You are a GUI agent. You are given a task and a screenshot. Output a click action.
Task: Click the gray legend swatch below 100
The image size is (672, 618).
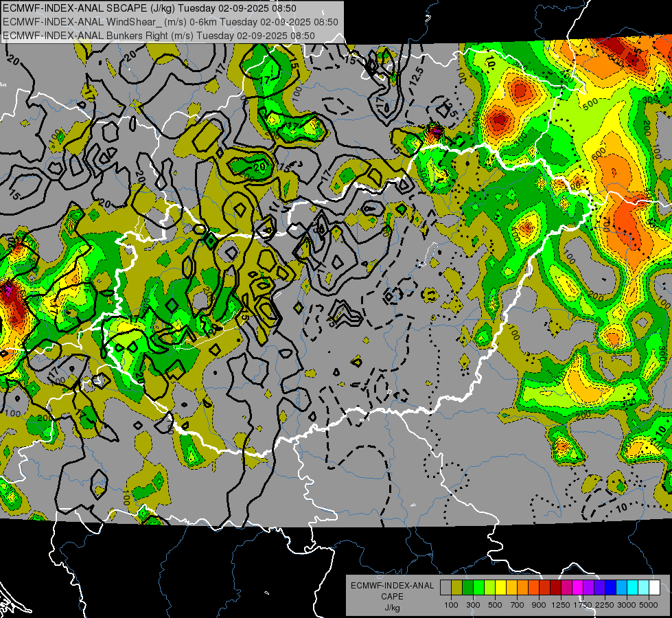tap(445, 588)
